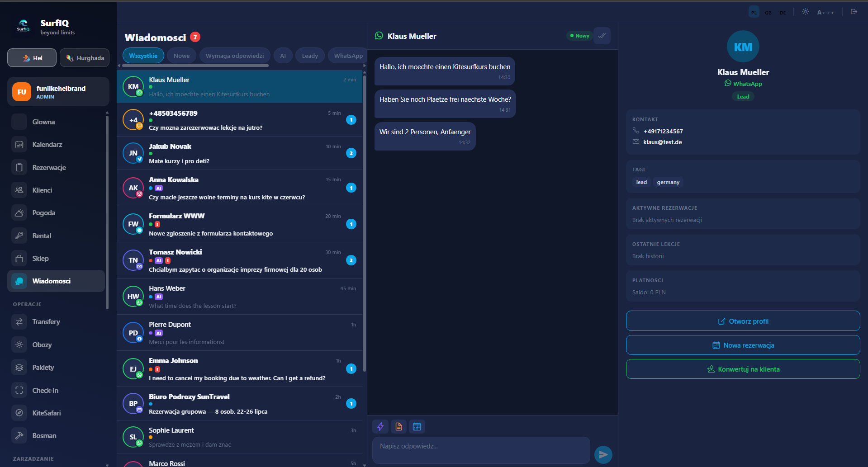This screenshot has width=868, height=467.
Task: Click the germany tag
Action: point(668,182)
